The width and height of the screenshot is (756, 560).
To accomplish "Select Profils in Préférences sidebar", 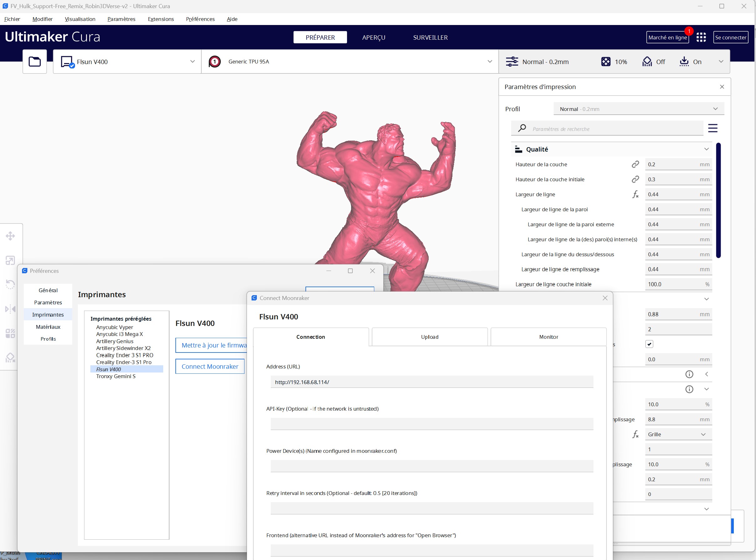I will 48,339.
